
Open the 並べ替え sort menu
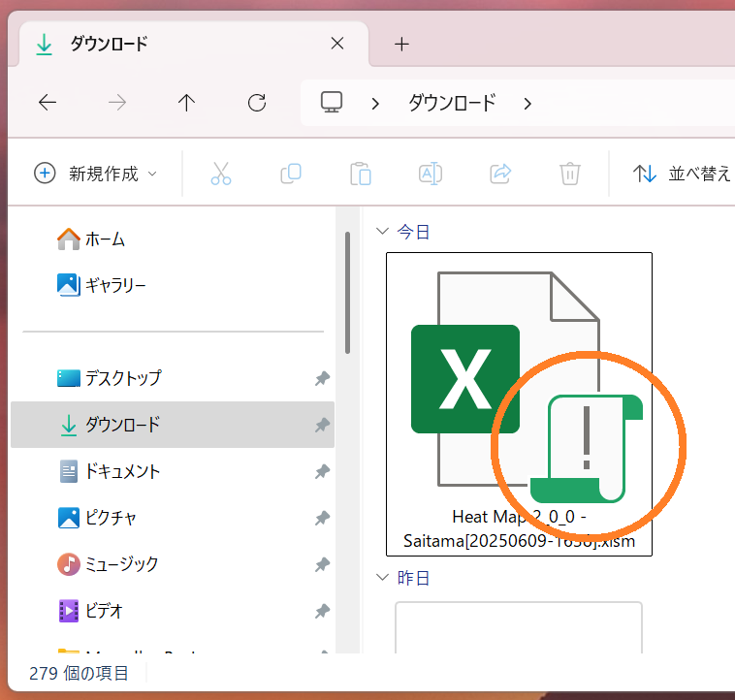pyautogui.click(x=682, y=174)
